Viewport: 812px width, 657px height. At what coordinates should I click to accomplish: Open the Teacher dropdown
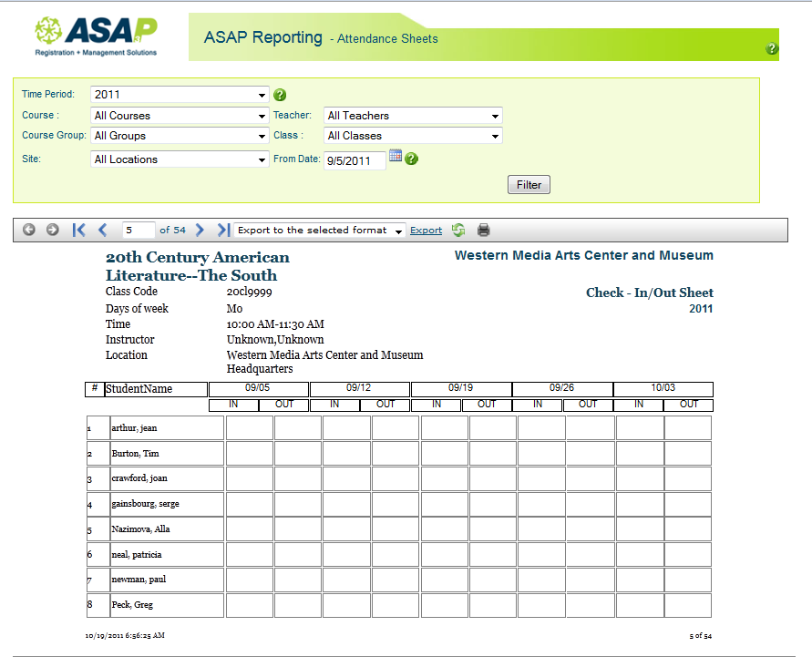(413, 116)
